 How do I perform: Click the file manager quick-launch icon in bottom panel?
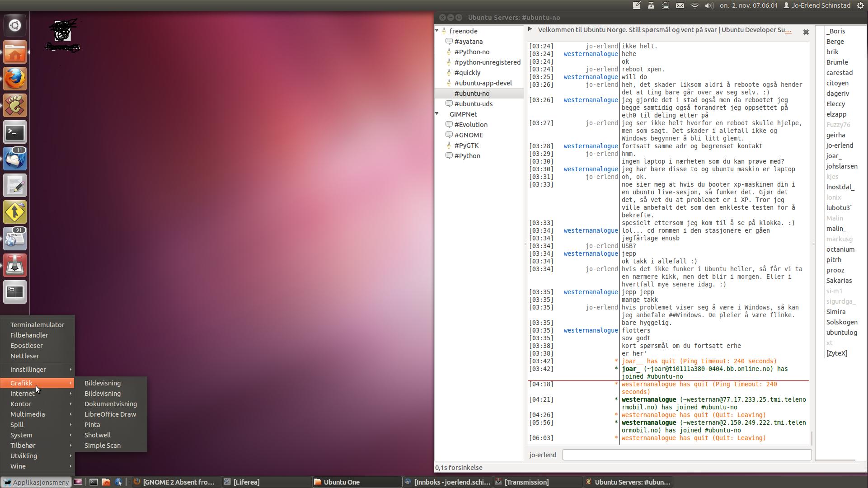106,482
